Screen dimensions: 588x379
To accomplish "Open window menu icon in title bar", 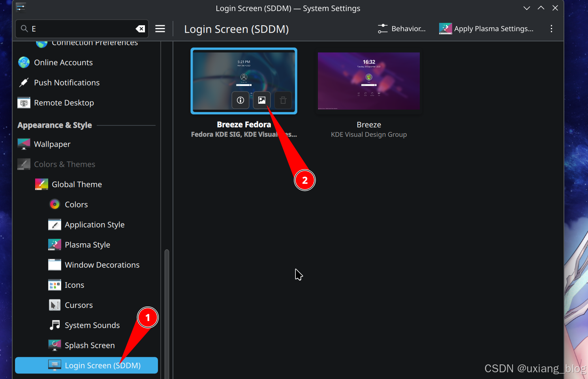I will click(21, 7).
